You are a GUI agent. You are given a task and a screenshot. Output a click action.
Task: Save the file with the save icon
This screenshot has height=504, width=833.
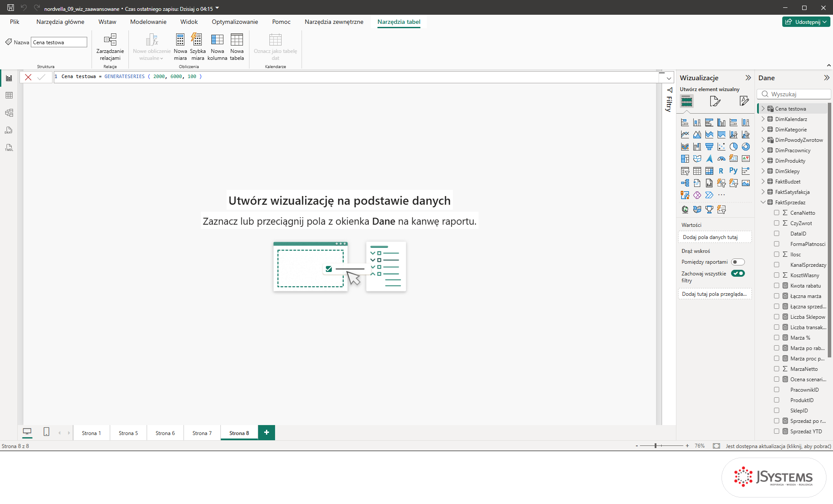click(10, 7)
